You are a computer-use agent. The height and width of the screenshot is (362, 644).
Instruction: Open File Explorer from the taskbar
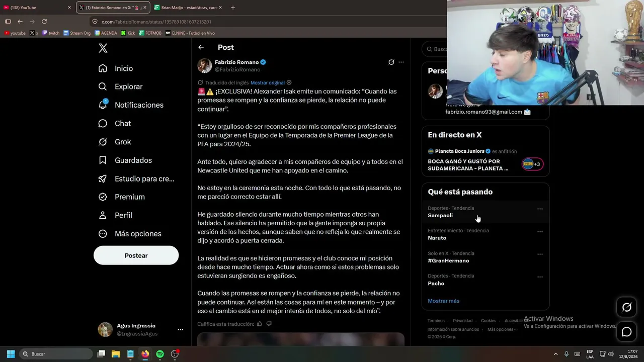pyautogui.click(x=115, y=354)
